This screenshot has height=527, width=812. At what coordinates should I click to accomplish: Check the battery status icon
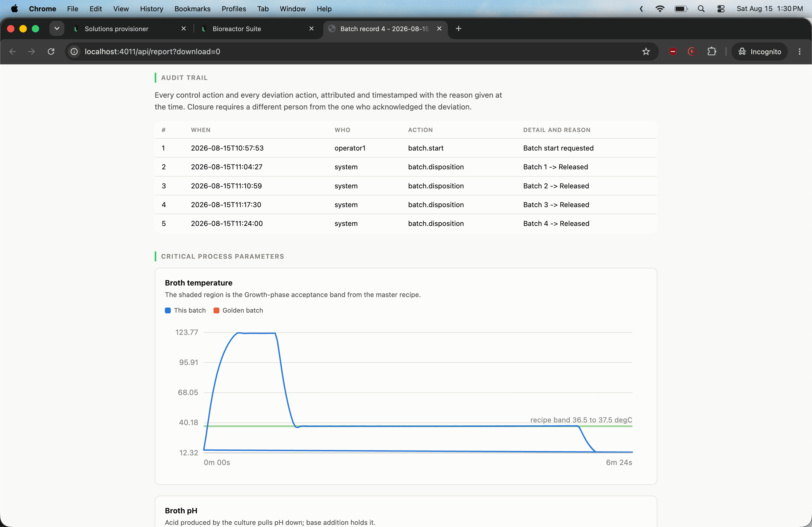point(681,9)
